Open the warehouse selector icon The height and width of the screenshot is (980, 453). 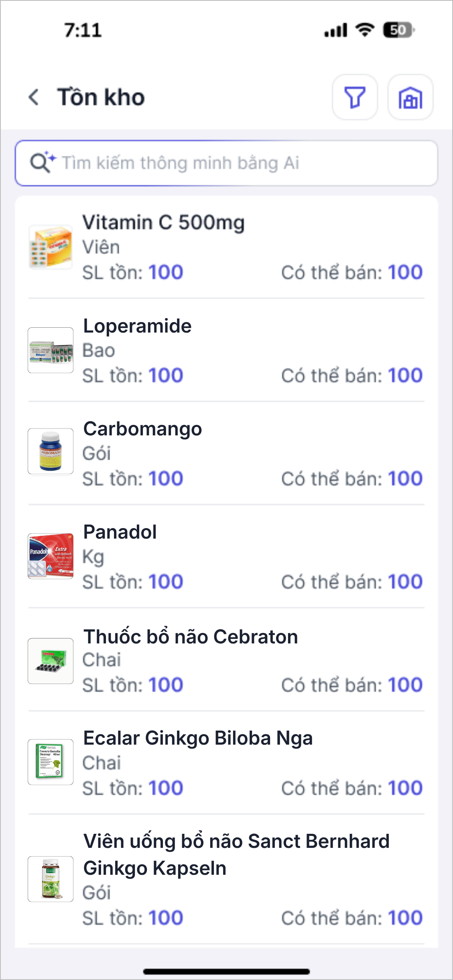pos(410,97)
